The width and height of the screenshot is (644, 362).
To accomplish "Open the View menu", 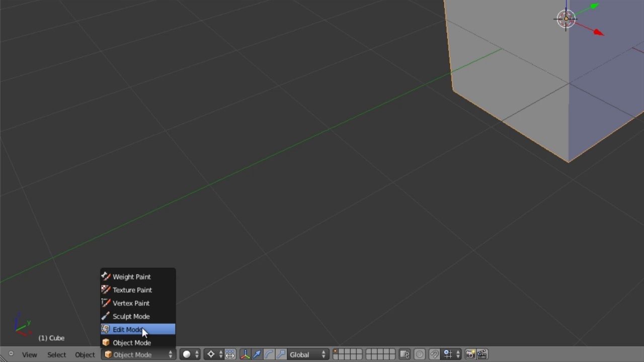I will tap(29, 354).
